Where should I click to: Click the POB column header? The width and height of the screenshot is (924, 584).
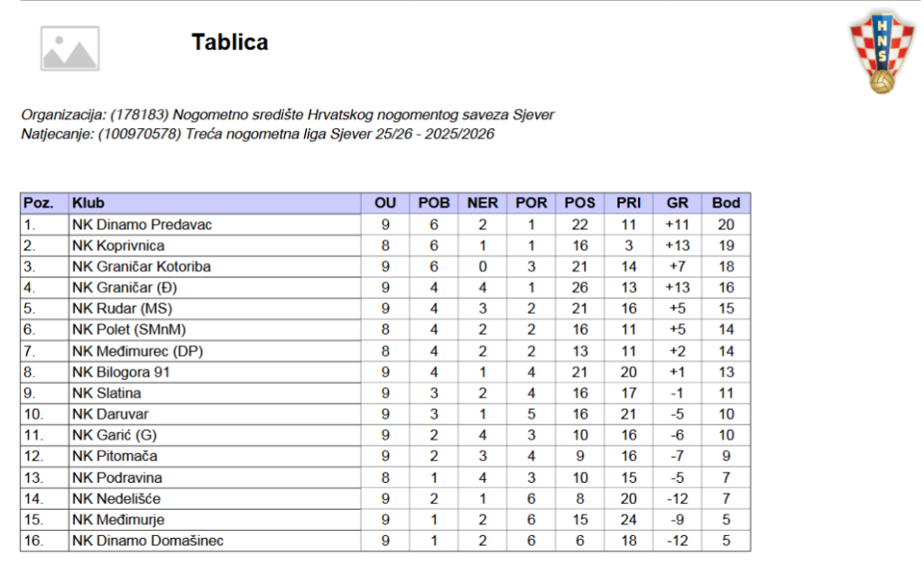coord(434,203)
